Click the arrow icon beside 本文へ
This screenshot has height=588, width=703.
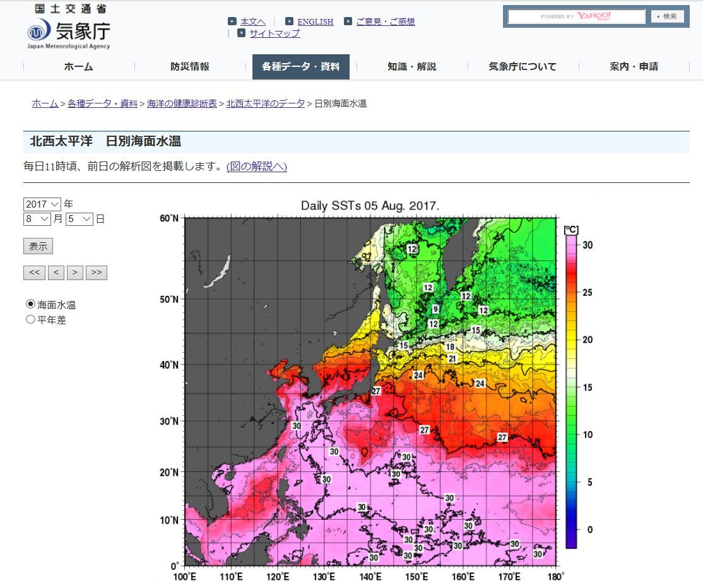point(232,21)
